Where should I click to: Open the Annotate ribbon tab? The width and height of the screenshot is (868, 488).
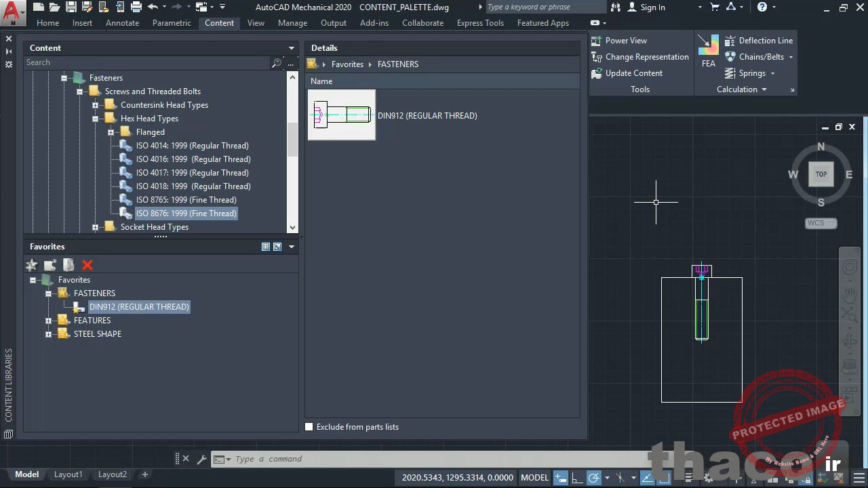(122, 22)
